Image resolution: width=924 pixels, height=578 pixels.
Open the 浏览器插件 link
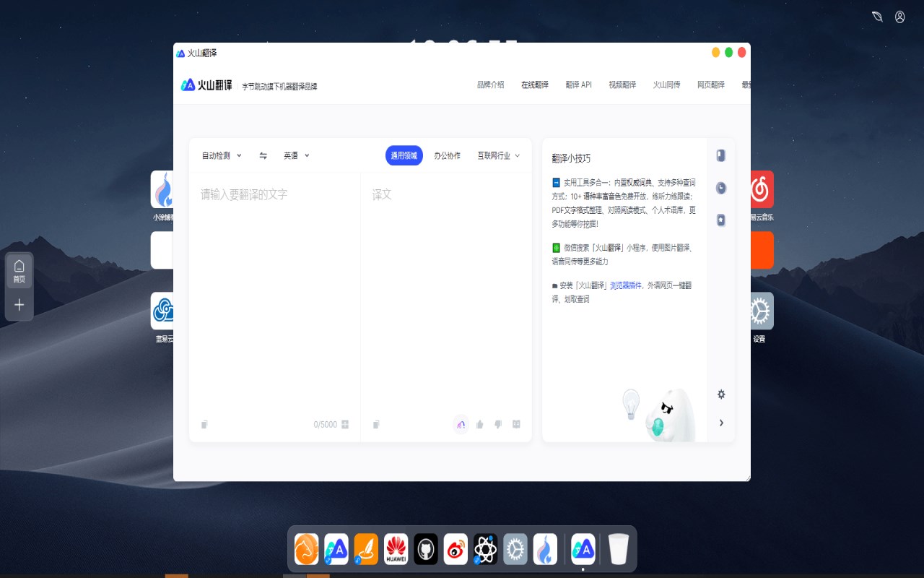[626, 285]
